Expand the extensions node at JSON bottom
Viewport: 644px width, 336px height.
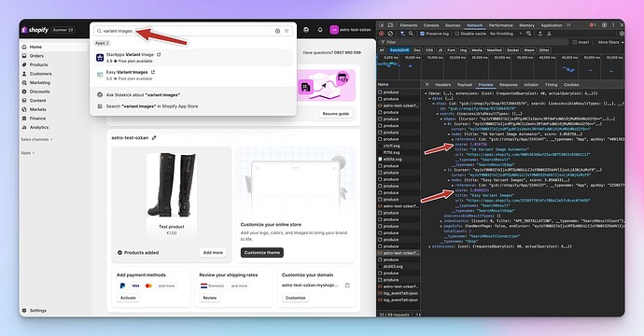(429, 246)
